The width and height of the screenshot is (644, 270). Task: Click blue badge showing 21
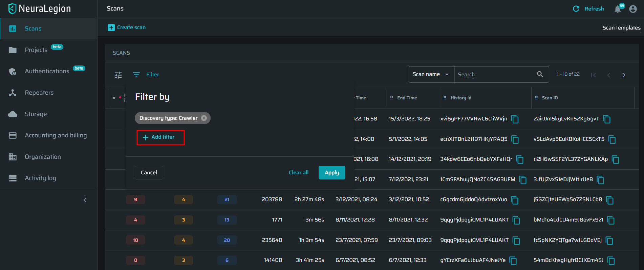pos(227,199)
